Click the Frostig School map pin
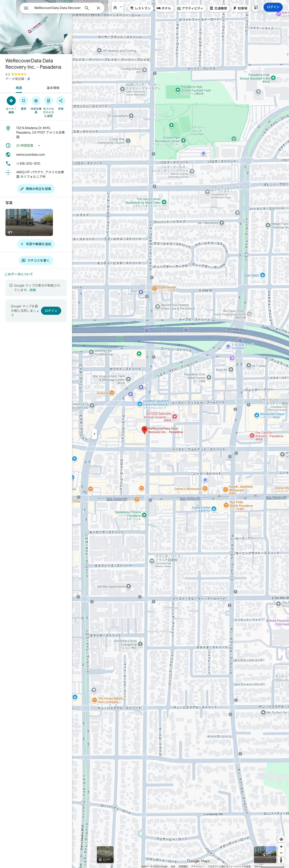 [x=145, y=70]
